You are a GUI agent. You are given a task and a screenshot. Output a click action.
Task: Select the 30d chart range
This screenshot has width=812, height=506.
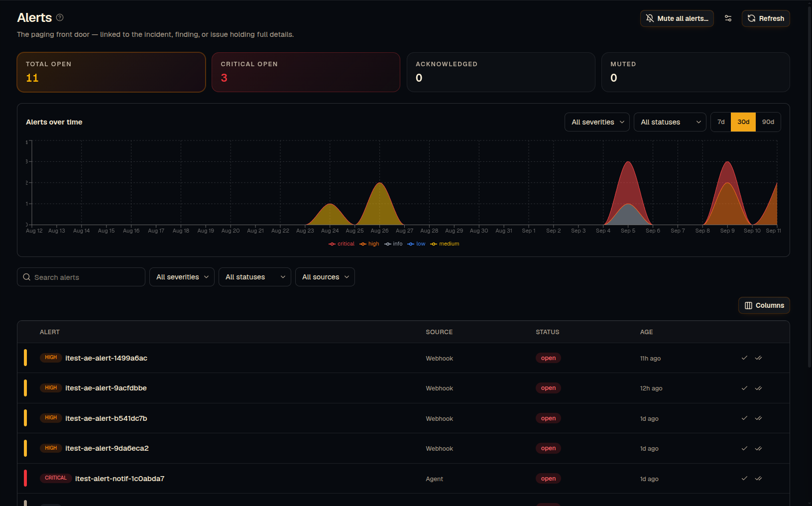(x=743, y=122)
